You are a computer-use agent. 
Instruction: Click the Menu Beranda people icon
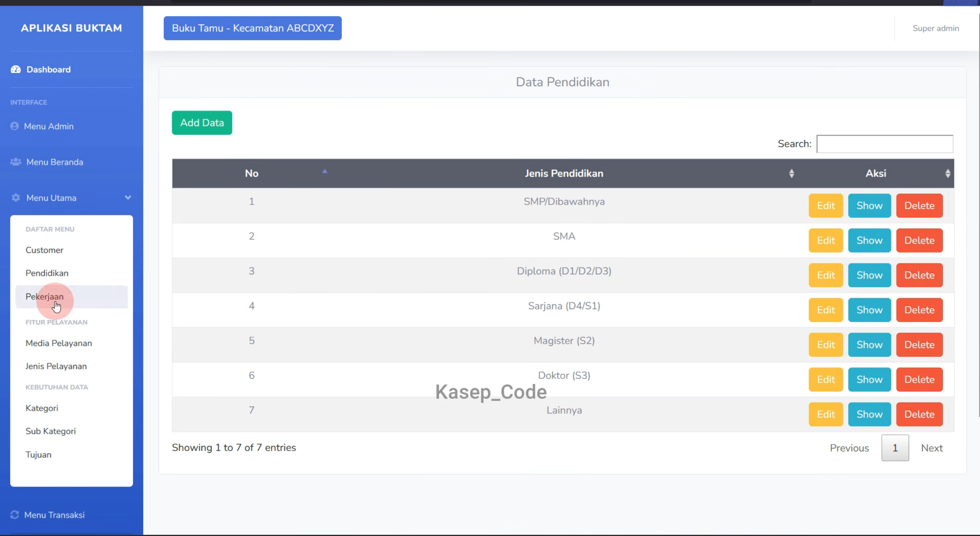point(16,162)
